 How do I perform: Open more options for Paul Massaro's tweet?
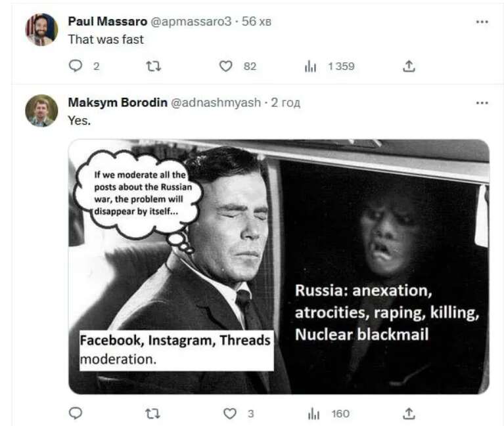click(482, 22)
